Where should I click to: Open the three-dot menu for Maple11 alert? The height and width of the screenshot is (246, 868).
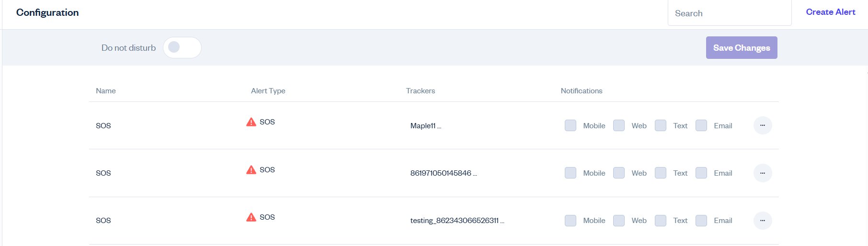point(762,125)
